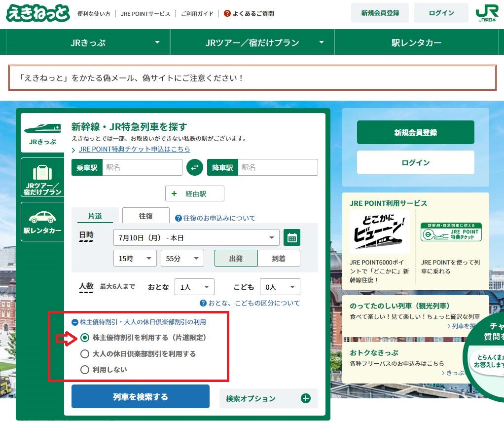Select 大人の休日倶楽部割引を利用する radio
The height and width of the screenshot is (423, 504).
[85, 354]
